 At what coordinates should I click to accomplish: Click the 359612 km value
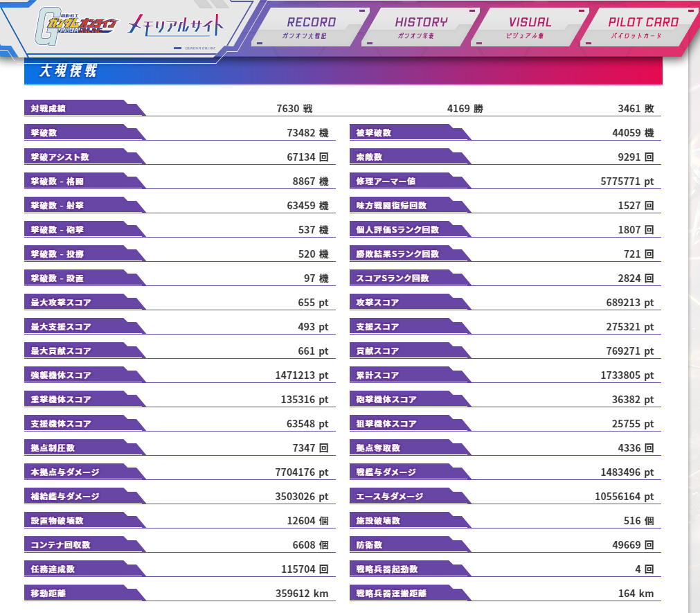click(302, 594)
